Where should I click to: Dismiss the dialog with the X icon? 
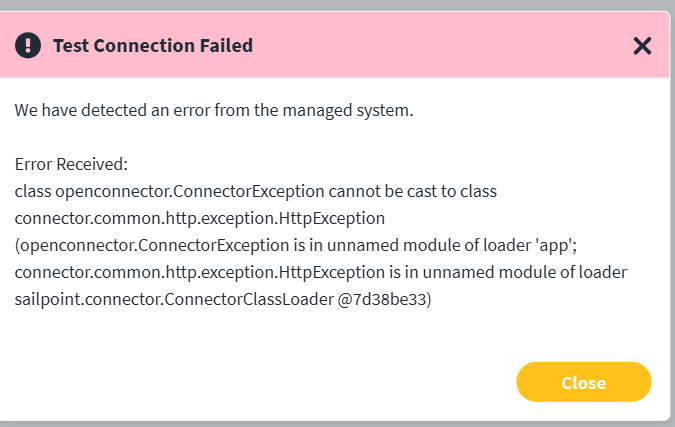coord(642,46)
